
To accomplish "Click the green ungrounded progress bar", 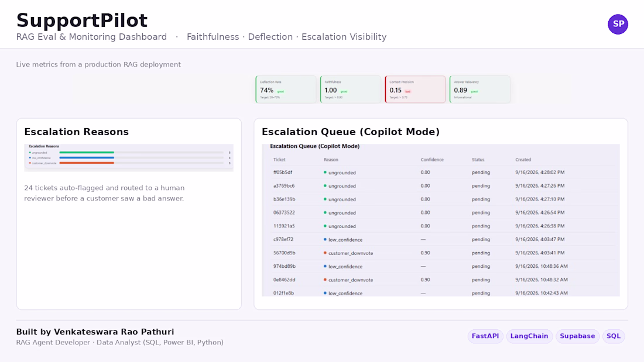I will (87, 152).
